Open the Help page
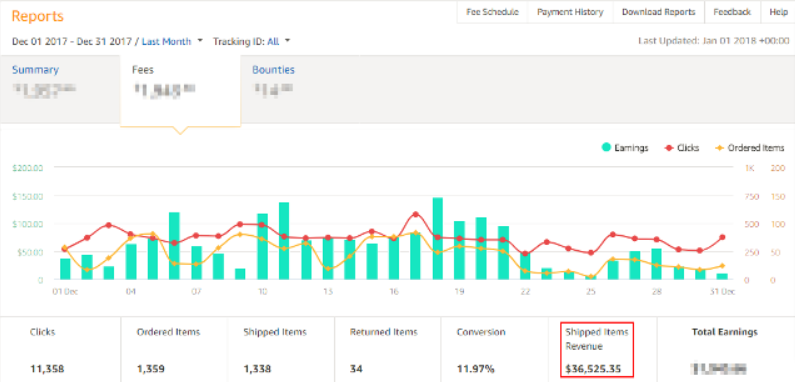The height and width of the screenshot is (382, 795). coord(778,12)
